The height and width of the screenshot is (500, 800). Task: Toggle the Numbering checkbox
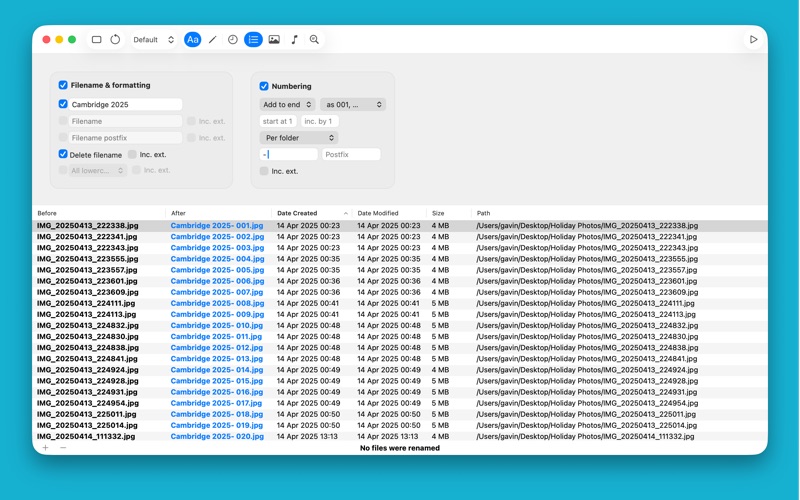(264, 86)
